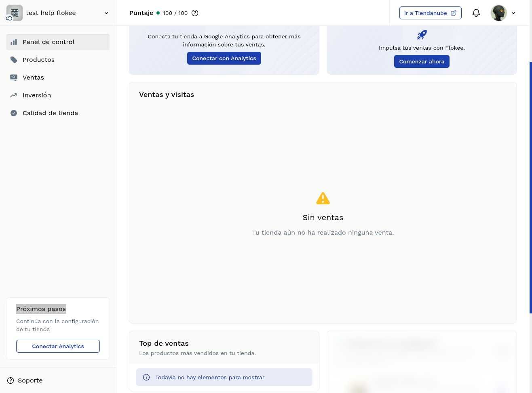Click the Ventas y visitas heading

tap(167, 95)
